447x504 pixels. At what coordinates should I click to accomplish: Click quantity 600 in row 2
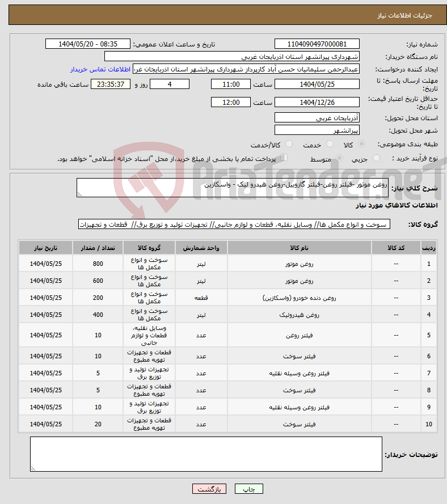coord(98,281)
